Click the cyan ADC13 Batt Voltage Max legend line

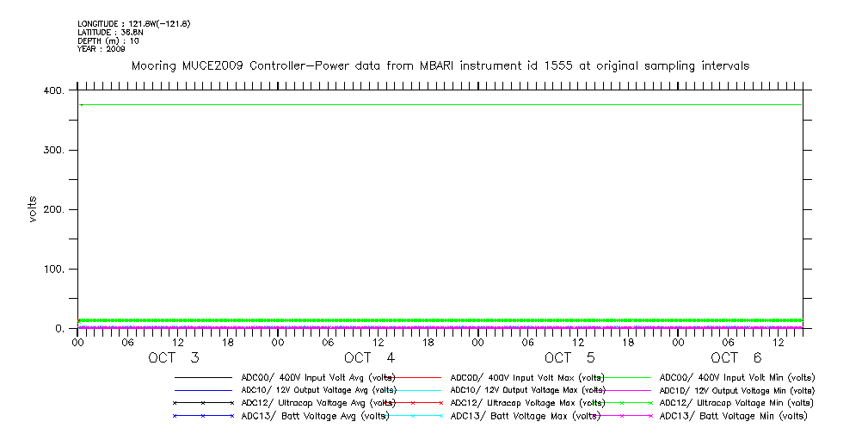[x=413, y=416]
